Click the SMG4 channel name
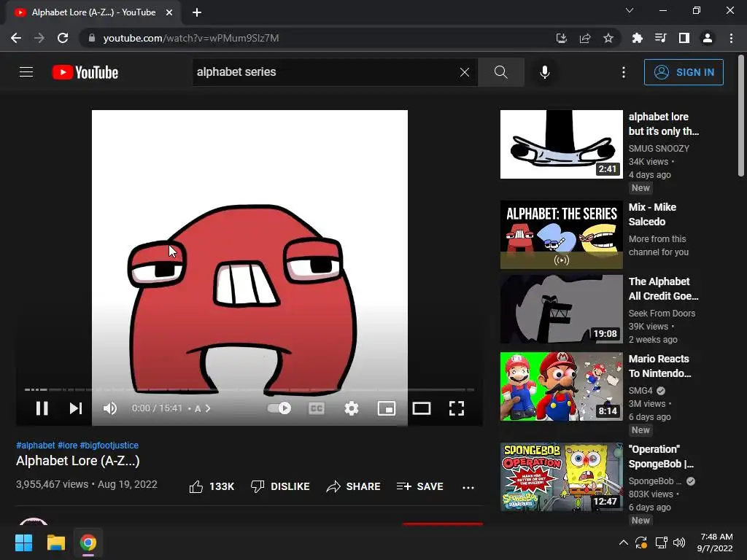The width and height of the screenshot is (747, 560). tap(640, 391)
